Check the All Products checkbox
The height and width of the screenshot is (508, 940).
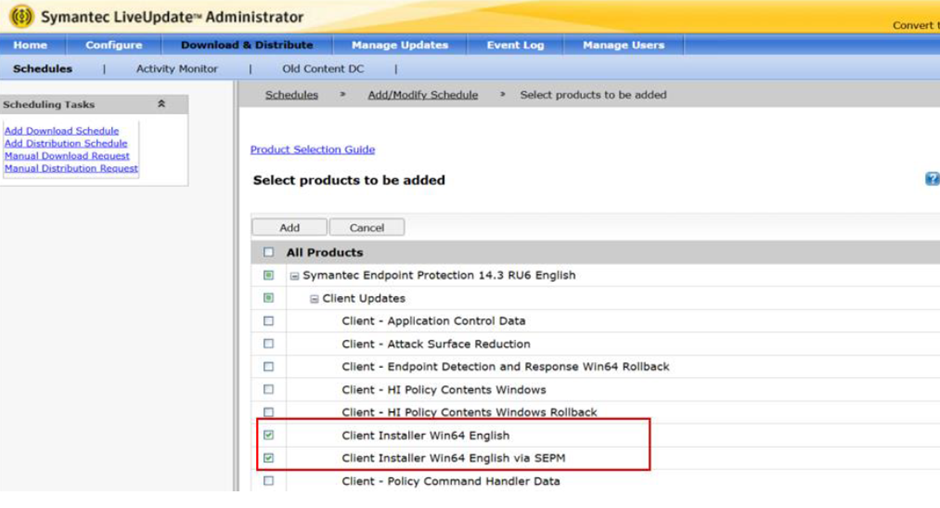pos(268,253)
